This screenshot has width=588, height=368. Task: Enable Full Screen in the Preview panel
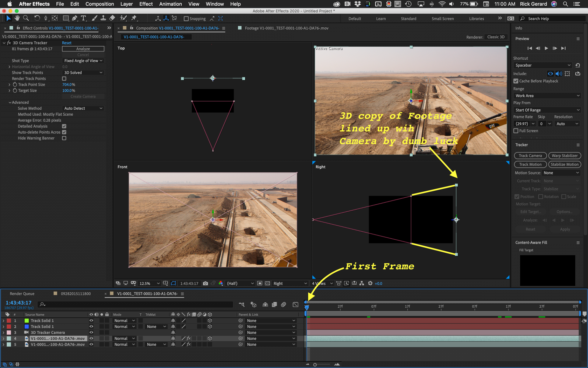pos(516,131)
